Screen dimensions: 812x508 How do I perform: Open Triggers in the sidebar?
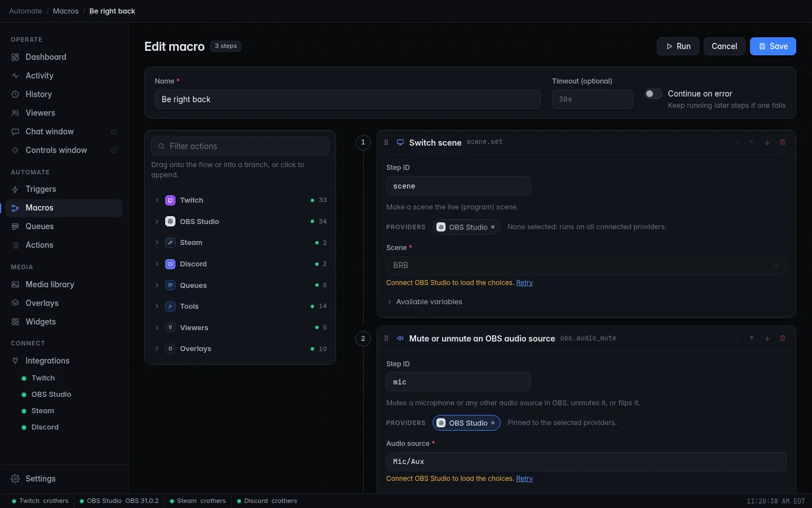64,189
